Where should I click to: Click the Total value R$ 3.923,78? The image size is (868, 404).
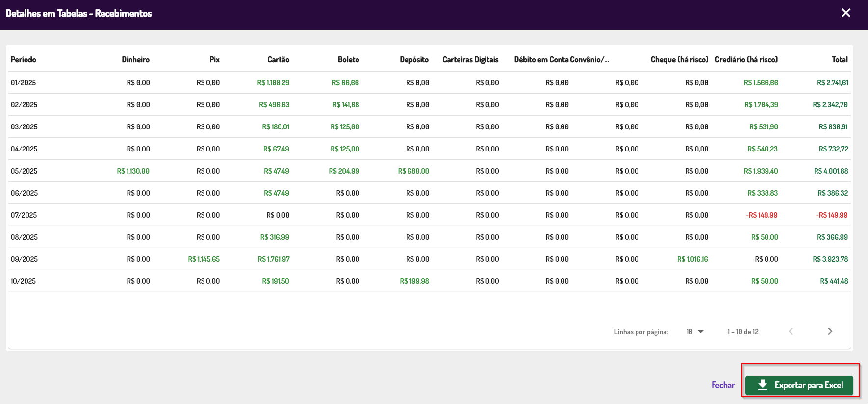[x=830, y=259]
